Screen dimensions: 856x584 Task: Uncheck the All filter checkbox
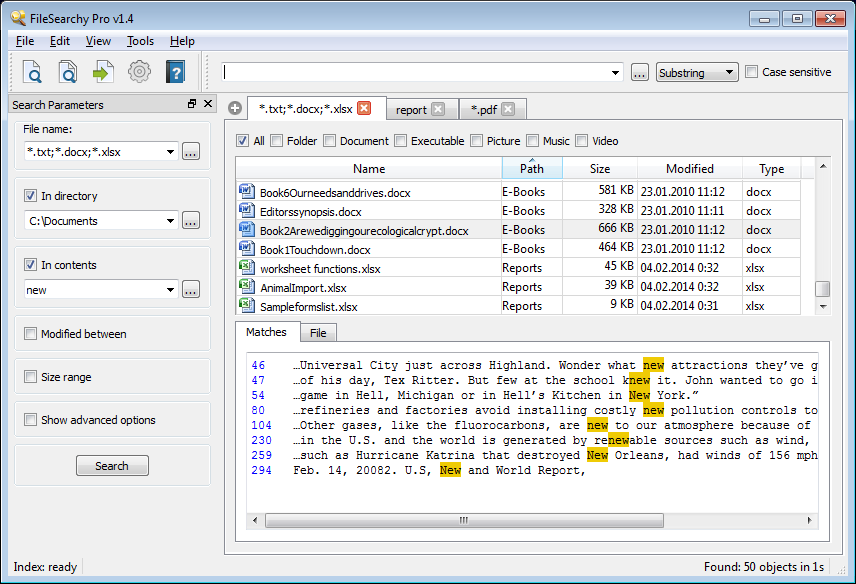pyautogui.click(x=242, y=141)
